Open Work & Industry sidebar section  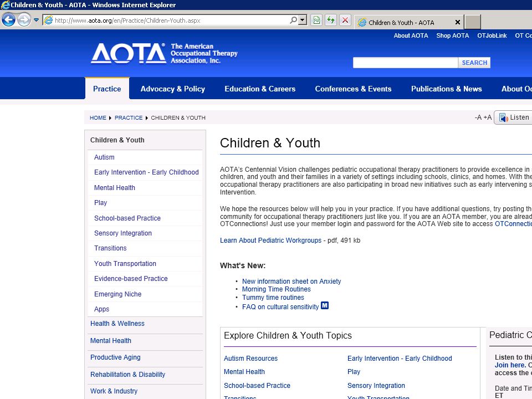pyautogui.click(x=114, y=391)
